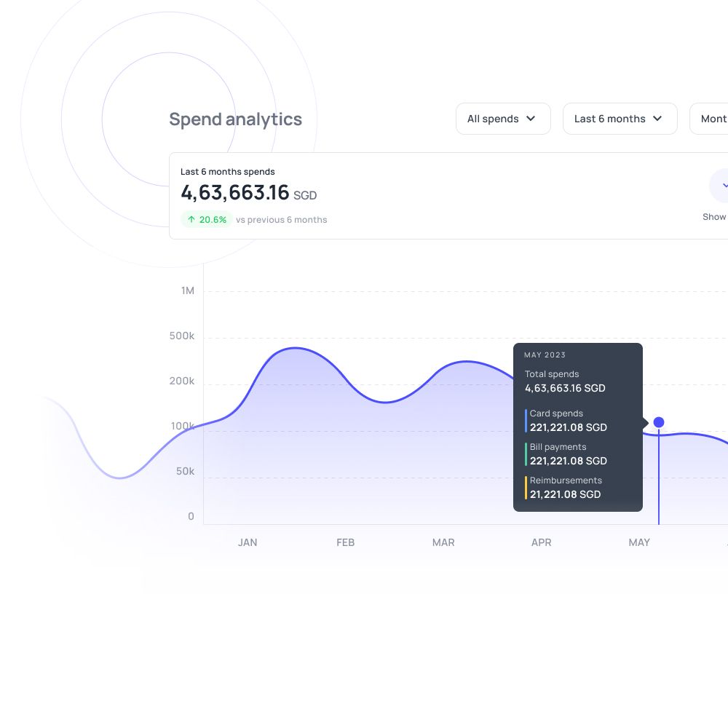Open the All spends dropdown

[x=503, y=118]
